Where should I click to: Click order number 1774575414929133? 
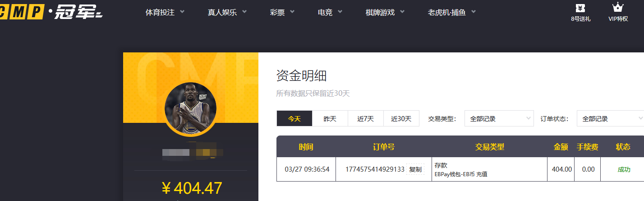pos(374,169)
